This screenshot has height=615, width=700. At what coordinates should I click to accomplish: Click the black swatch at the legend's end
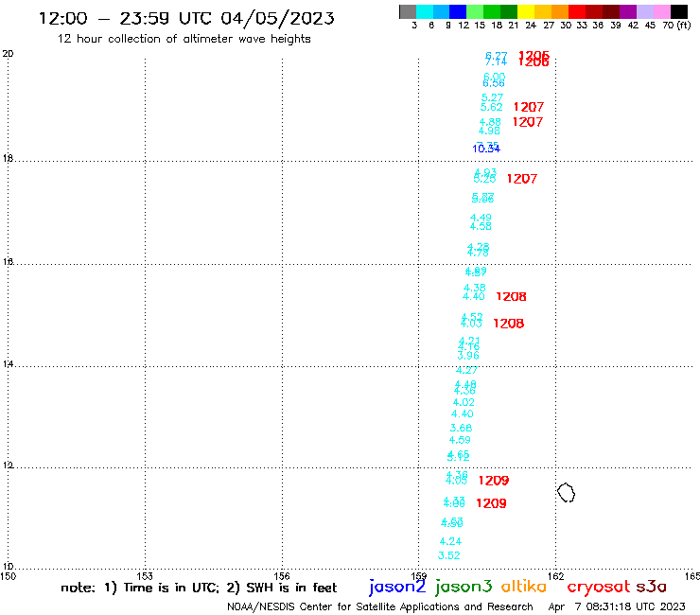pos(678,11)
